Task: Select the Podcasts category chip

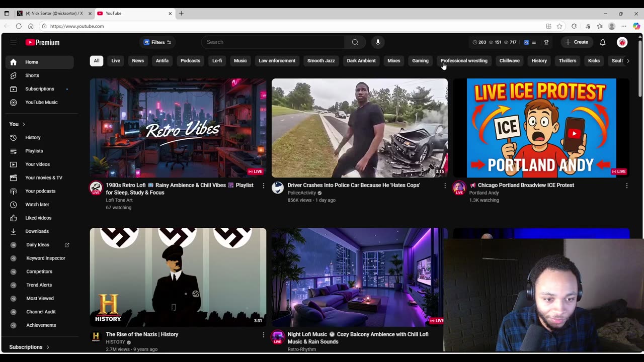Action: pos(190,61)
